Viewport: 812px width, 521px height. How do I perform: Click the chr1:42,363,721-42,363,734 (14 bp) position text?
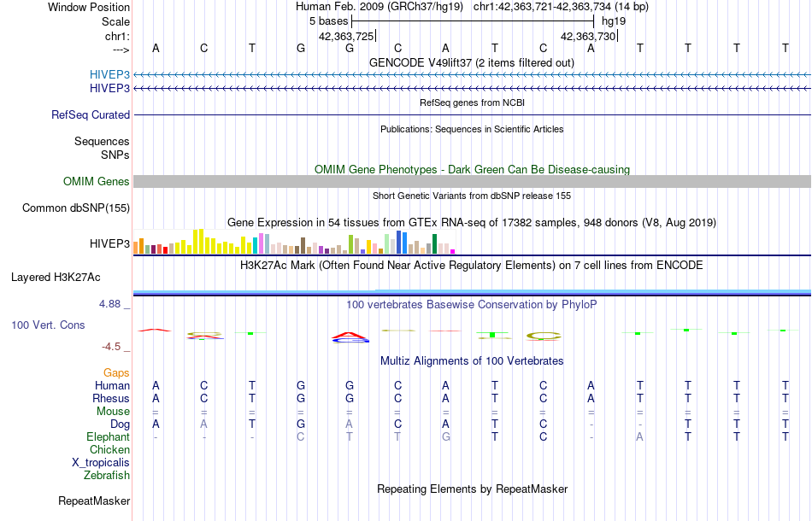561,7
